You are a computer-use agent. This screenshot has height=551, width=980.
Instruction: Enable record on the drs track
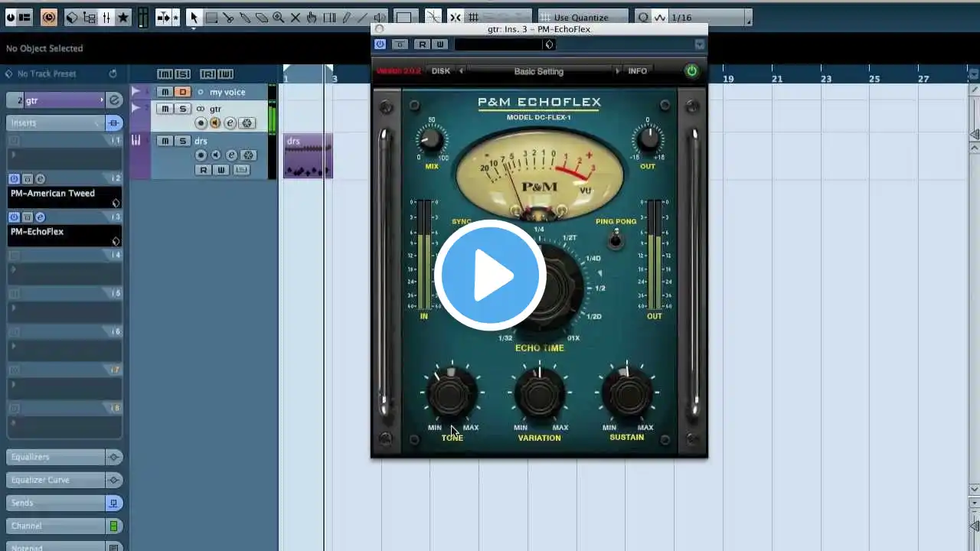tap(201, 155)
